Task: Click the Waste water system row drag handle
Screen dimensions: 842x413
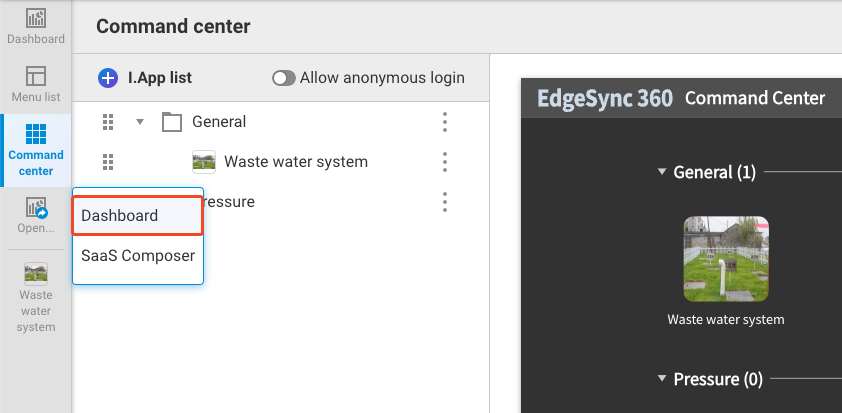Action: pos(108,162)
